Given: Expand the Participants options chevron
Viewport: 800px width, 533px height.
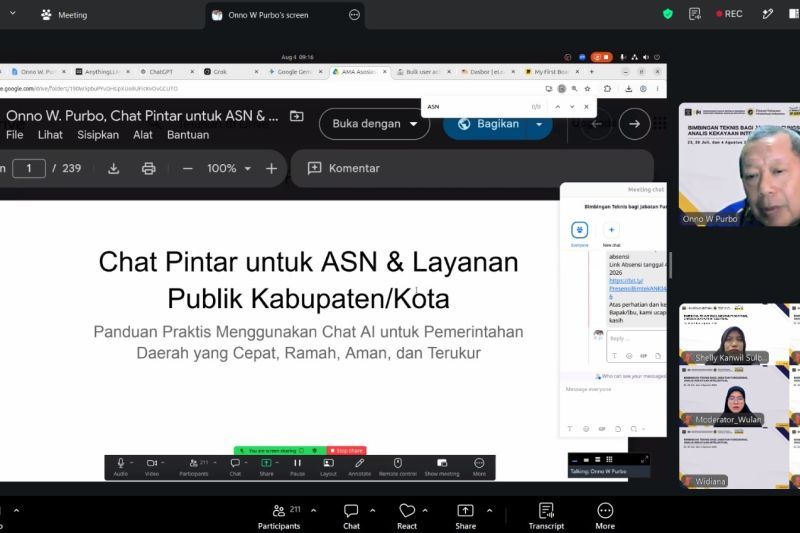Looking at the screenshot, I should click(313, 510).
